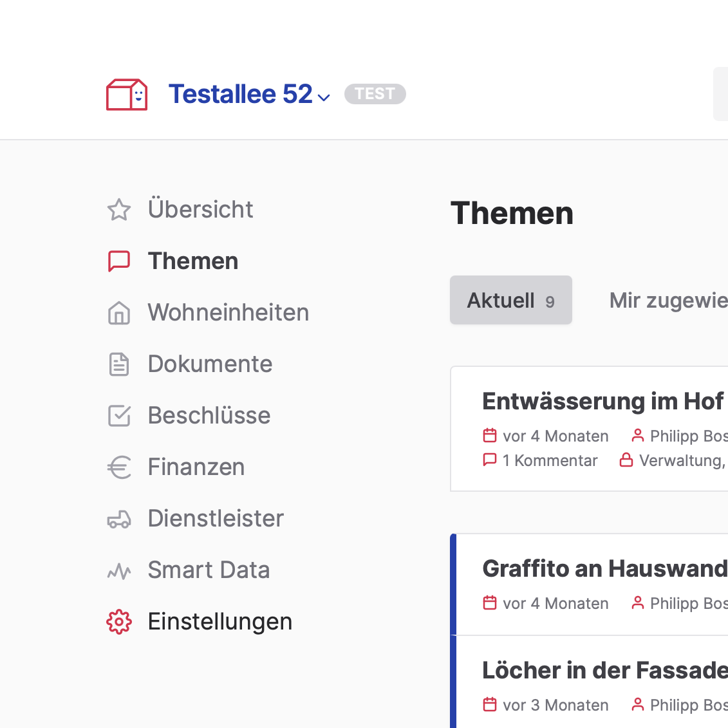The image size is (728, 728).
Task: Click the red house logo icon
Action: coord(127,95)
